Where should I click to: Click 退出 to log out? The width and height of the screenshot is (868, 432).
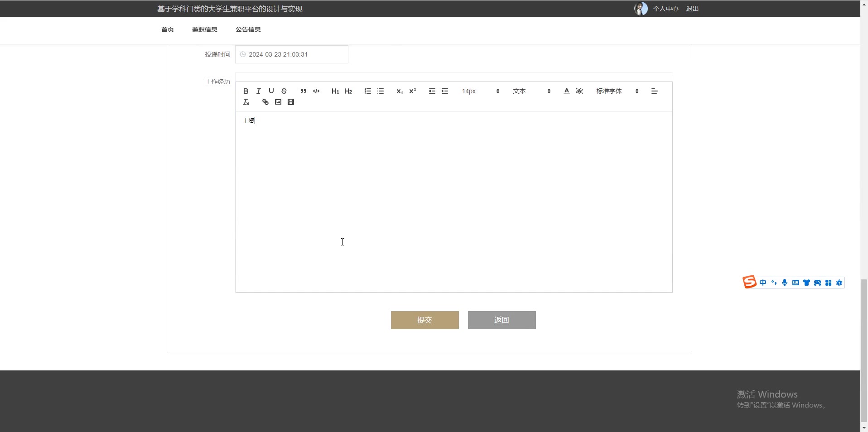pyautogui.click(x=692, y=9)
